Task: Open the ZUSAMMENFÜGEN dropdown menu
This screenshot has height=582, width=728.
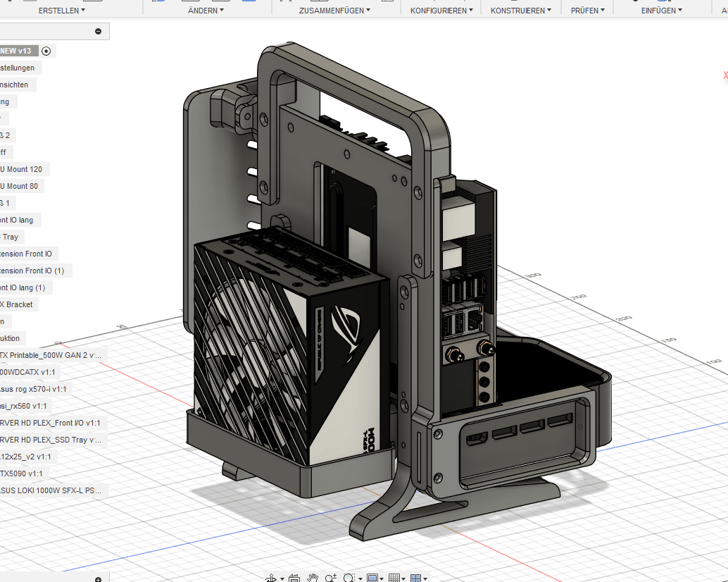Action: [334, 11]
